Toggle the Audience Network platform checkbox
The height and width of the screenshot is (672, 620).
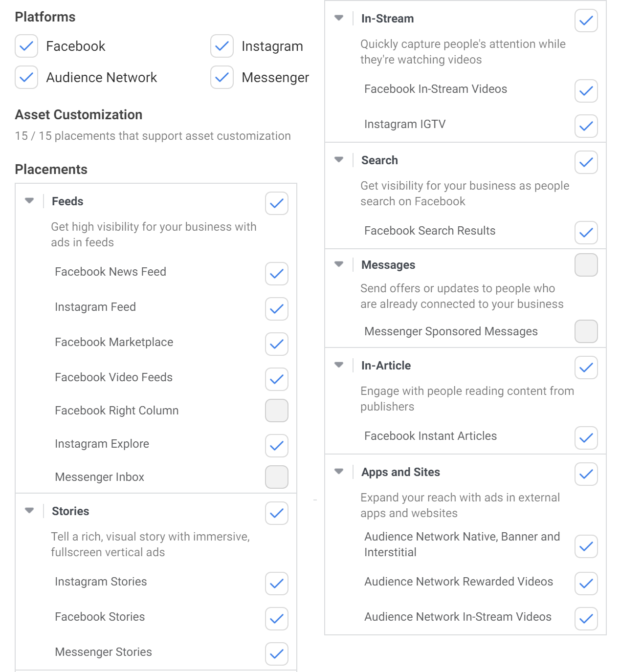click(x=26, y=77)
